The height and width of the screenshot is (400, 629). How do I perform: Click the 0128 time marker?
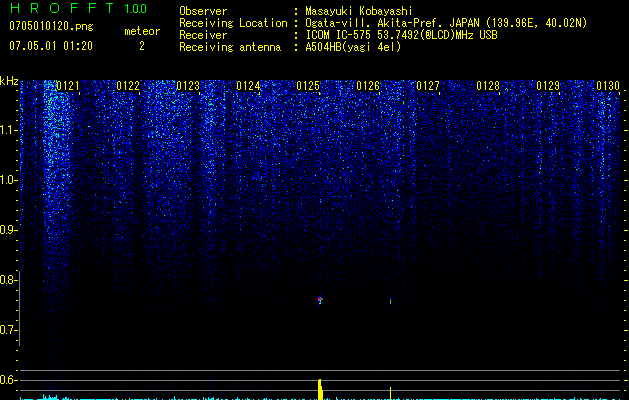tap(488, 86)
